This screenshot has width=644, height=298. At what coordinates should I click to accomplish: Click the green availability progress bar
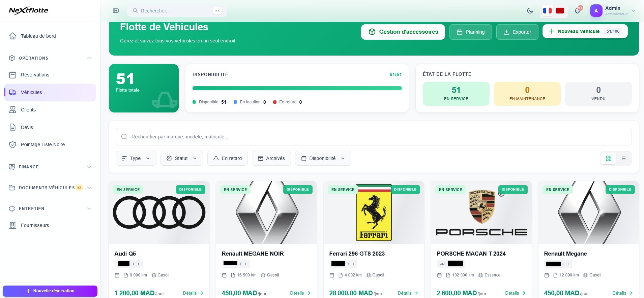pos(297,88)
